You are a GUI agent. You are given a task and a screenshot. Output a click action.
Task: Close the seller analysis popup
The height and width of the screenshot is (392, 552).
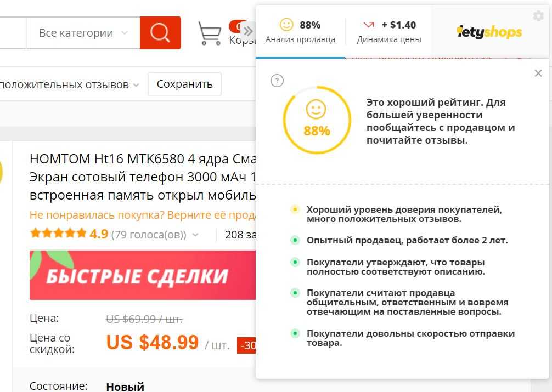[x=538, y=73]
